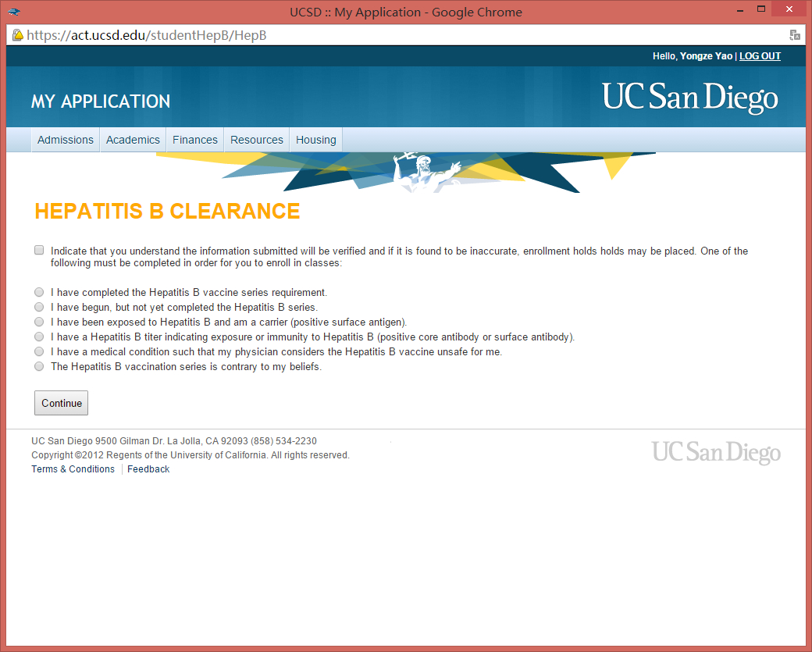Click the HEPATITIS B CLEARANCE heading
This screenshot has width=812, height=652.
click(x=167, y=212)
